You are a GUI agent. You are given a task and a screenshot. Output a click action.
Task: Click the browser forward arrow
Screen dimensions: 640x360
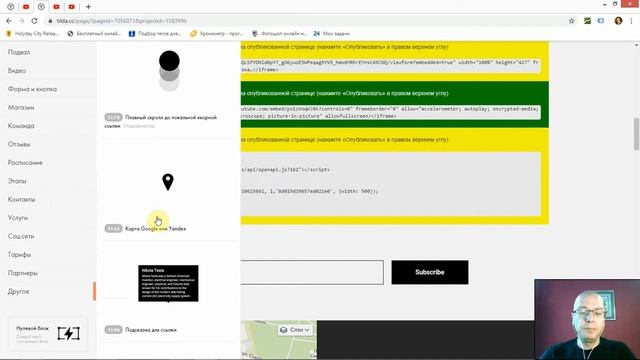tap(22, 21)
